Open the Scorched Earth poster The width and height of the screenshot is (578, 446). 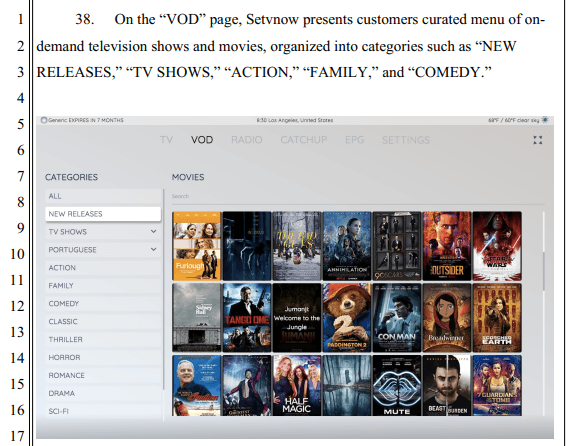[x=497, y=318]
